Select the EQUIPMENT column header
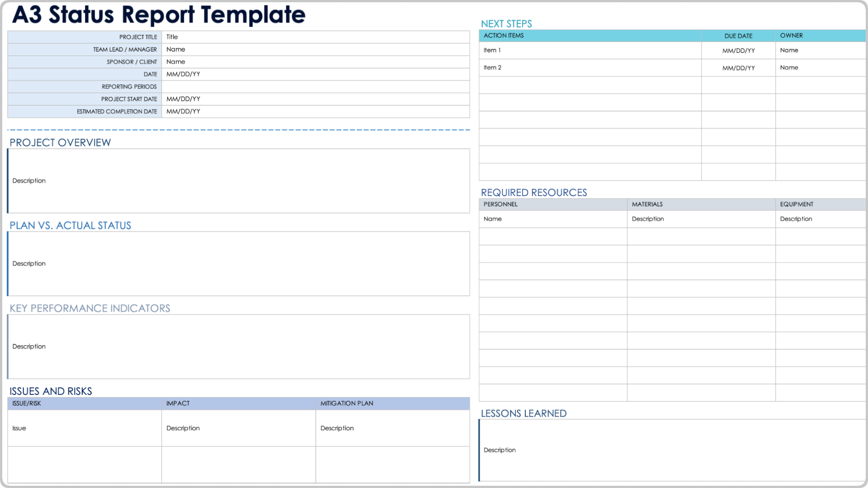Screen dimensions: 868x488 click(x=821, y=204)
